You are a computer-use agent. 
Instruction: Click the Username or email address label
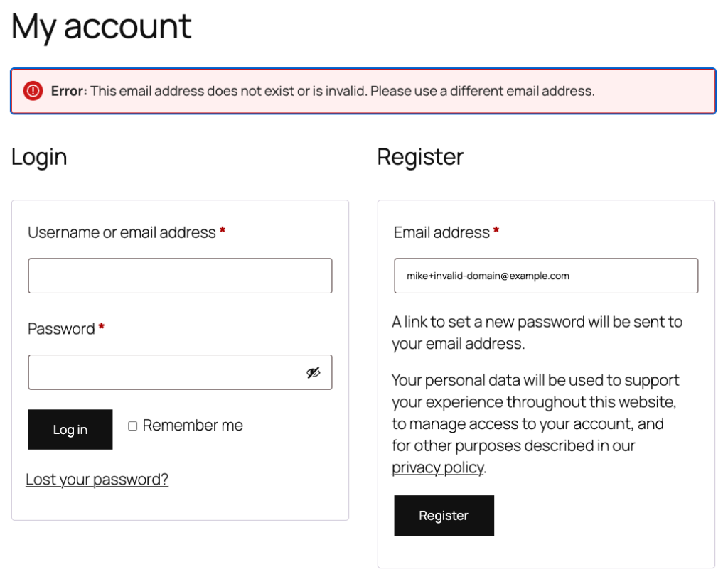(x=122, y=232)
